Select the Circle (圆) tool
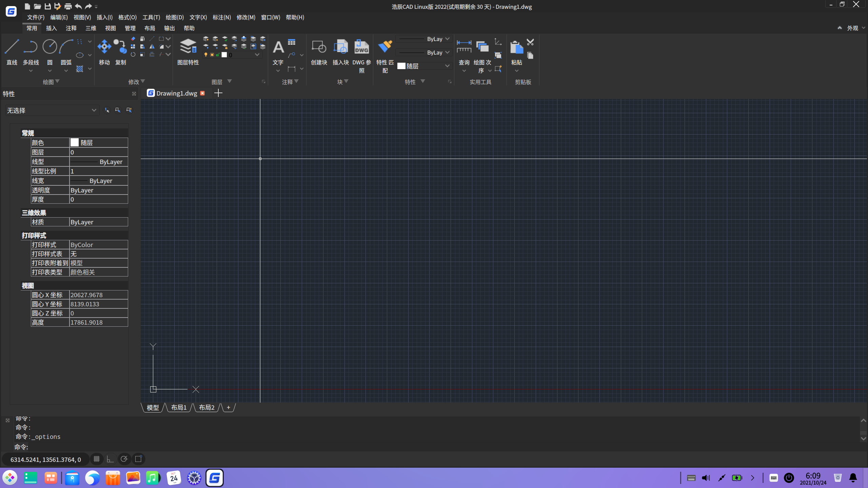The image size is (868, 488). pyautogui.click(x=50, y=47)
